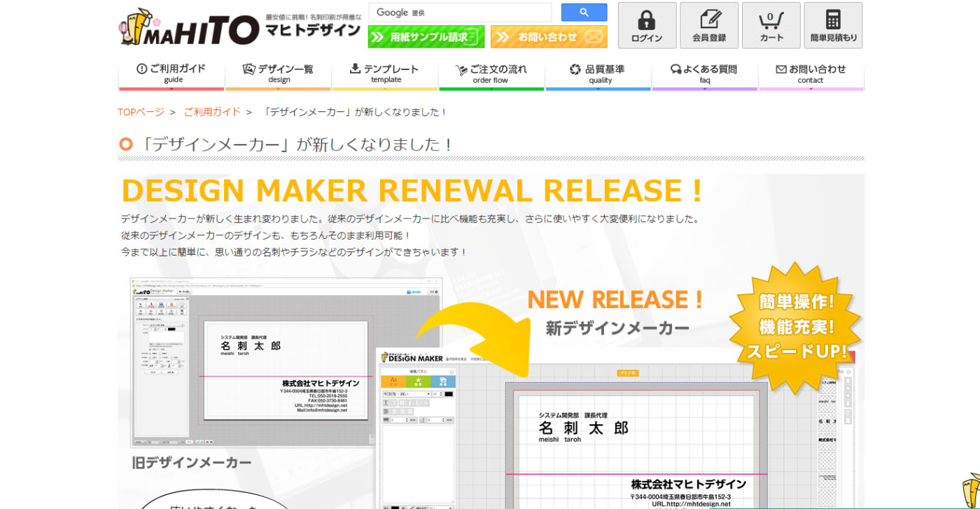This screenshot has height=509, width=980.
Task: Open デザイン一覧 design menu
Action: [278, 74]
